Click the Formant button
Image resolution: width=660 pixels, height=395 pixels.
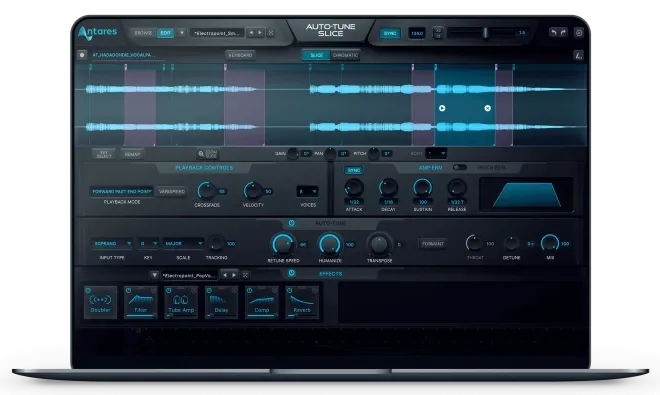click(432, 244)
